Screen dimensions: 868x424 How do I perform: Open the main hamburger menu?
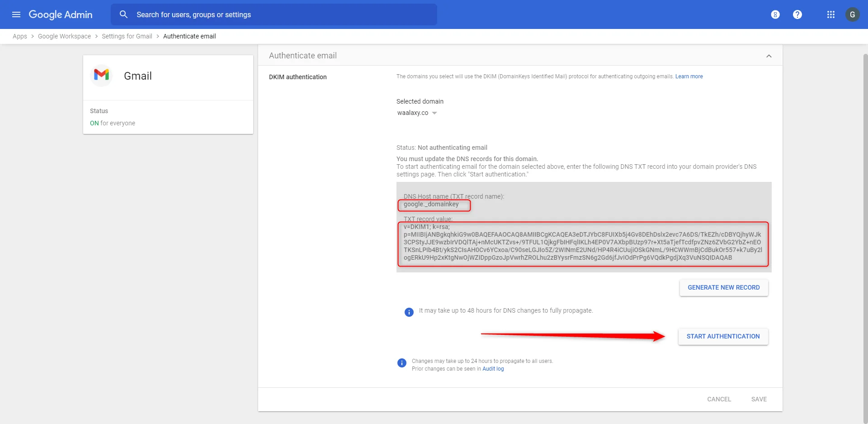click(16, 14)
